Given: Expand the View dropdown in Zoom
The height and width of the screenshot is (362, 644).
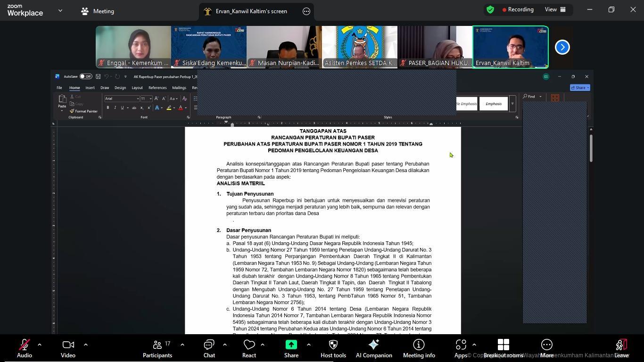Looking at the screenshot, I should click(555, 9).
